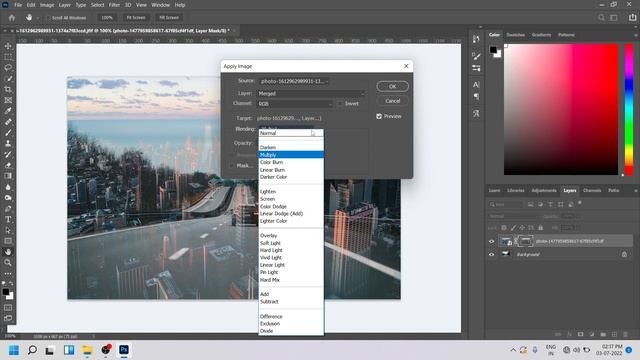Click the rainbow hue slider in Color panel
The height and width of the screenshot is (360, 640).
pyautogui.click(x=629, y=109)
